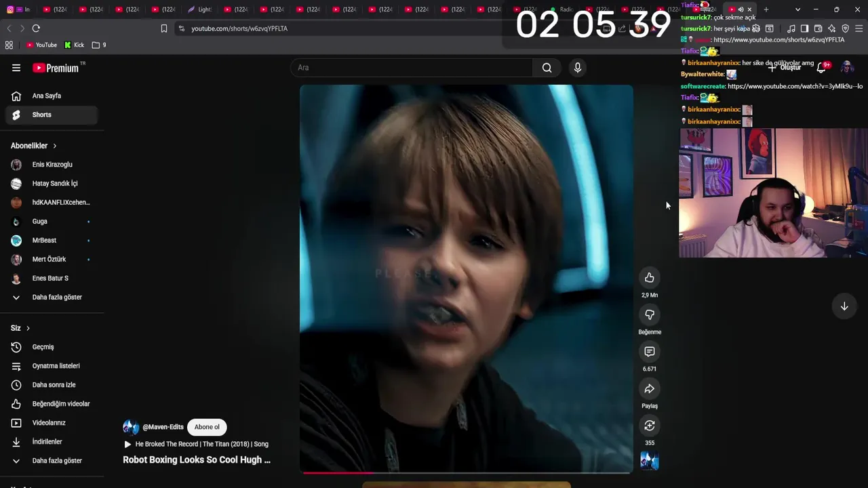Viewport: 868px width, 488px height.
Task: Pause the playing short video
Action: pos(467,278)
